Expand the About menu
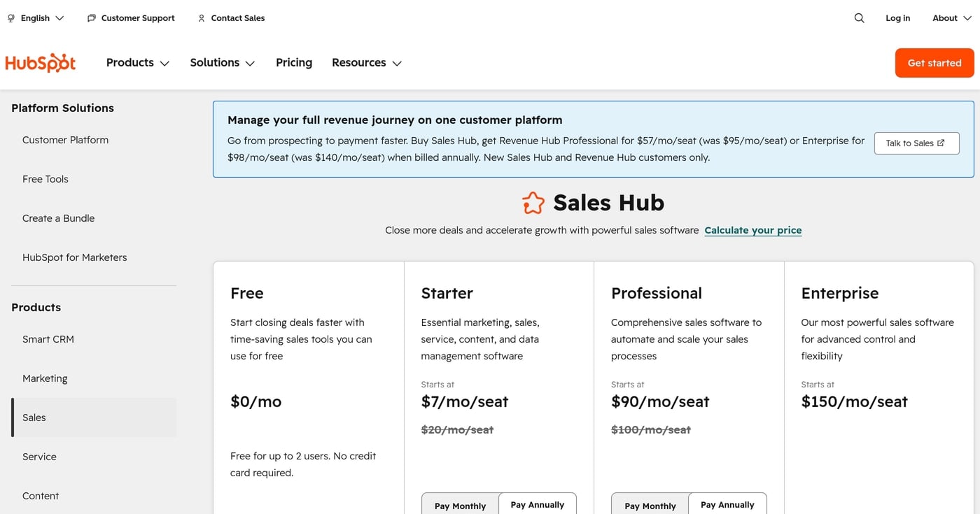This screenshot has width=980, height=514. 952,18
